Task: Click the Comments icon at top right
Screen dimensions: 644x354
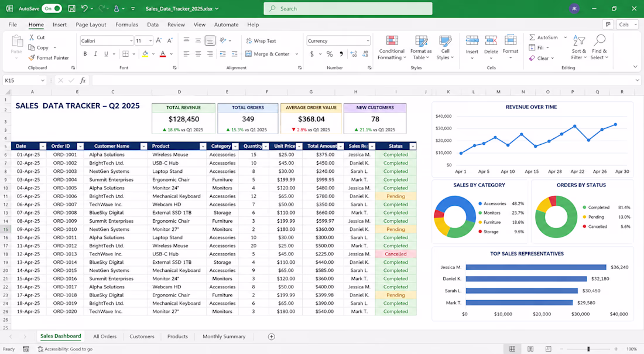Action: (x=608, y=24)
